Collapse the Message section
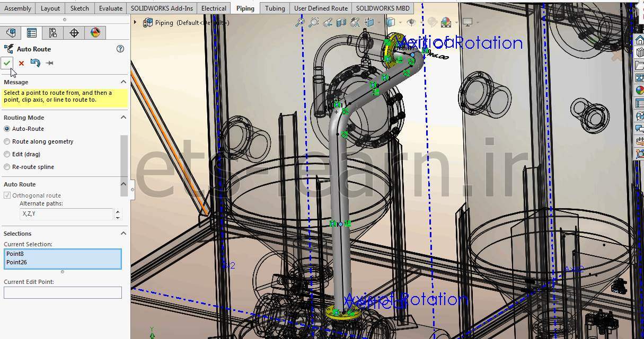The height and width of the screenshot is (339, 644). [123, 82]
